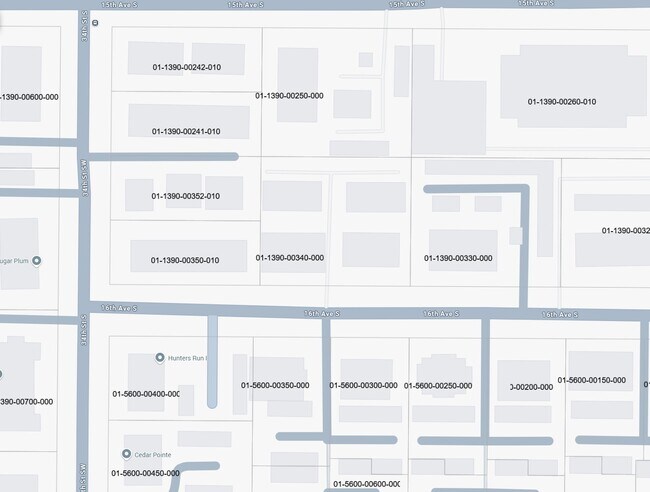The width and height of the screenshot is (650, 492).
Task: Click parcel 01-1390-00352-010
Action: pos(186,196)
